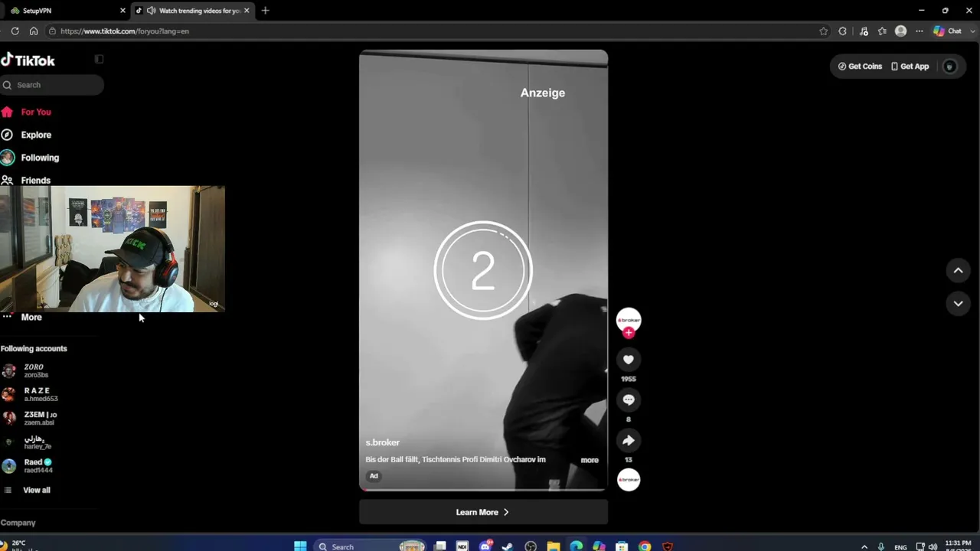The width and height of the screenshot is (980, 551).
Task: Open File Explorer from the taskbar
Action: click(553, 546)
